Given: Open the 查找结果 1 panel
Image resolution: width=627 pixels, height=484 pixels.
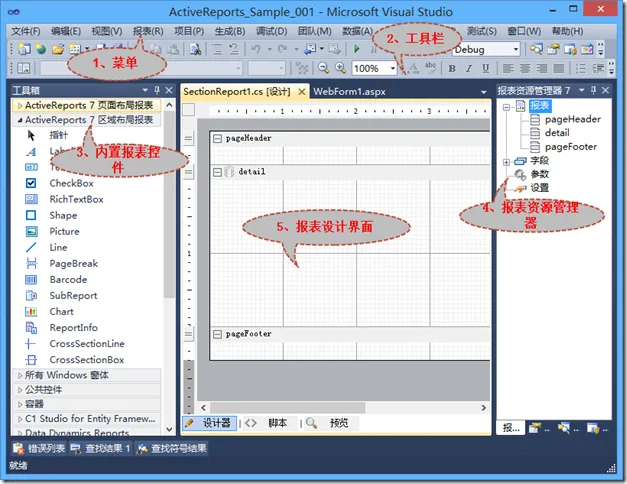Looking at the screenshot, I should coord(100,448).
